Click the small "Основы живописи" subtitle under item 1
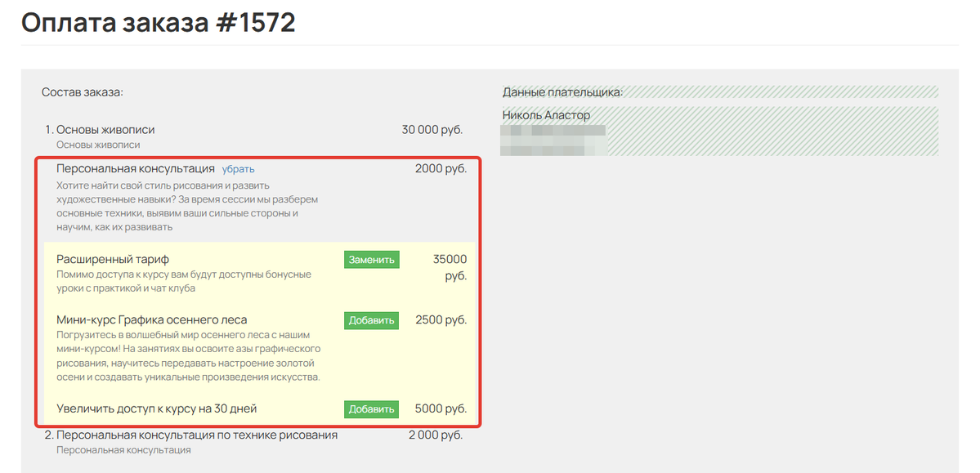 click(x=98, y=145)
